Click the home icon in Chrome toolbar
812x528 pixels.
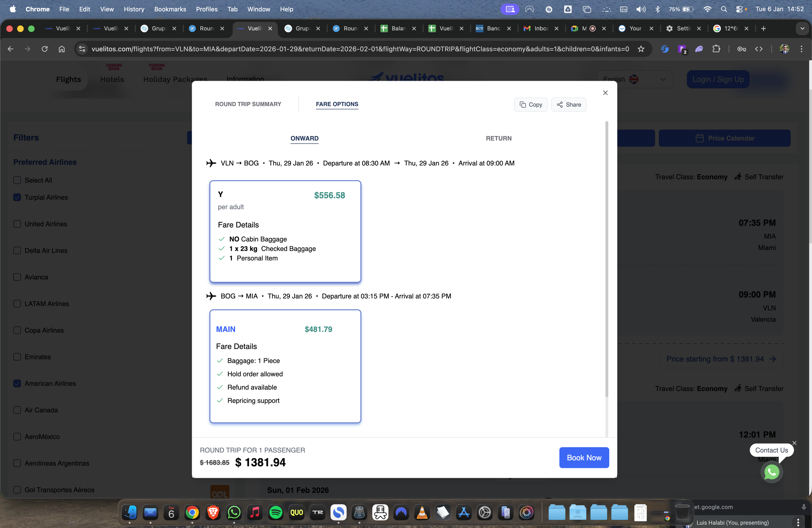pos(62,49)
